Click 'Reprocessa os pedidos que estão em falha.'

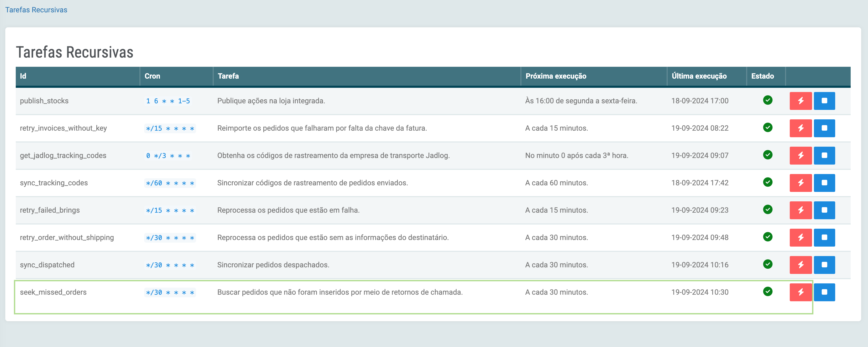[x=289, y=210]
